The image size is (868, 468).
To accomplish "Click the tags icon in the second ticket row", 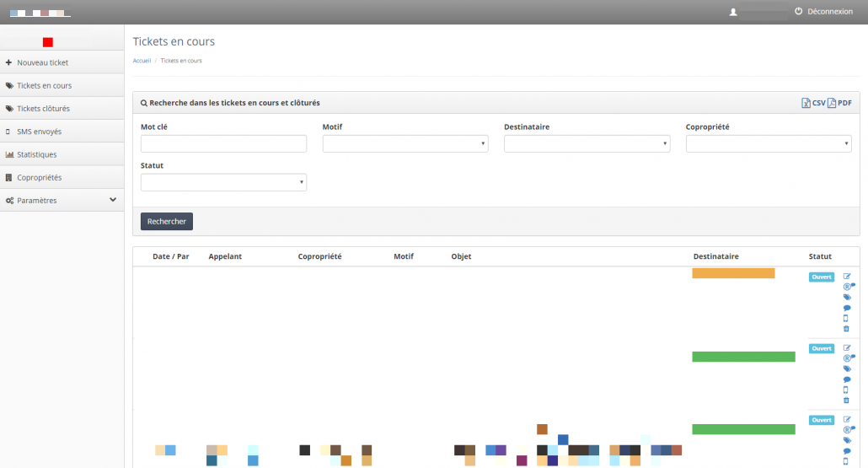I will (847, 368).
